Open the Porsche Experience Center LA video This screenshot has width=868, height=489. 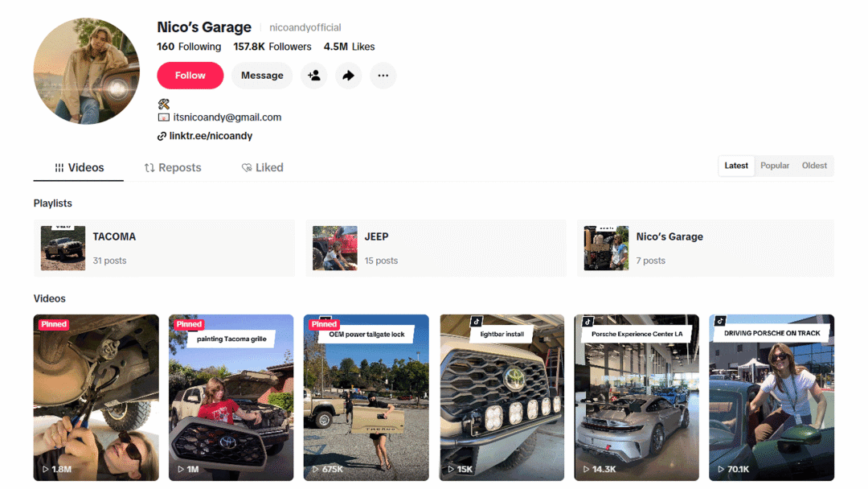pos(637,397)
